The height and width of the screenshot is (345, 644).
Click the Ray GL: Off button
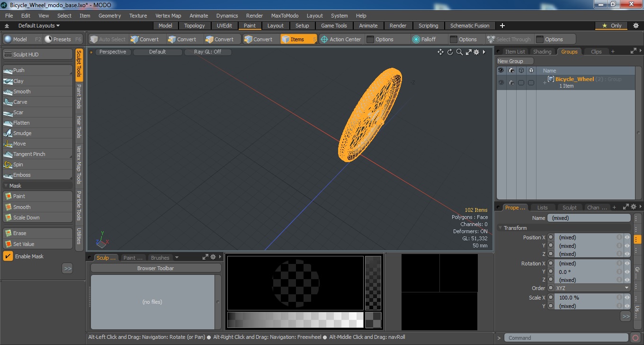click(x=208, y=52)
